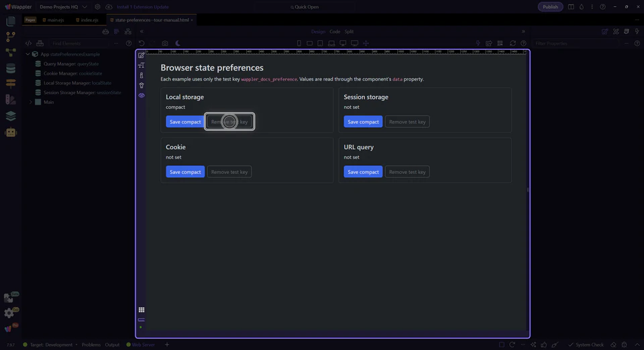Open the more options dots beside Find Elements
The image size is (644, 350).
click(x=116, y=43)
